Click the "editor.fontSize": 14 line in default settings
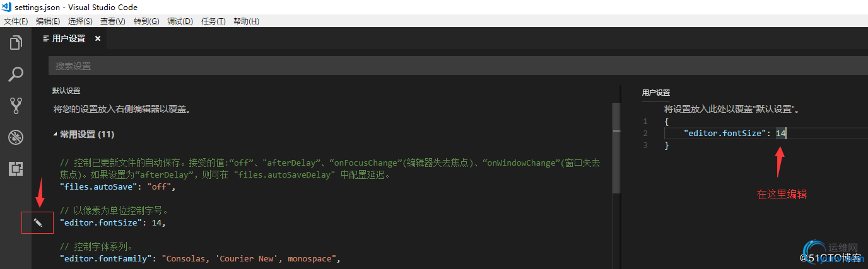Screen dimensions: 868x269 [x=113, y=223]
